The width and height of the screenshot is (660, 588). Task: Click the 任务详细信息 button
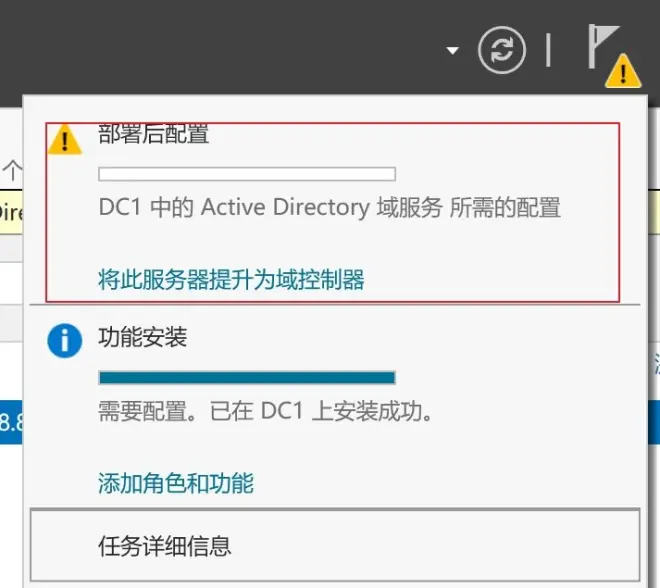point(335,545)
